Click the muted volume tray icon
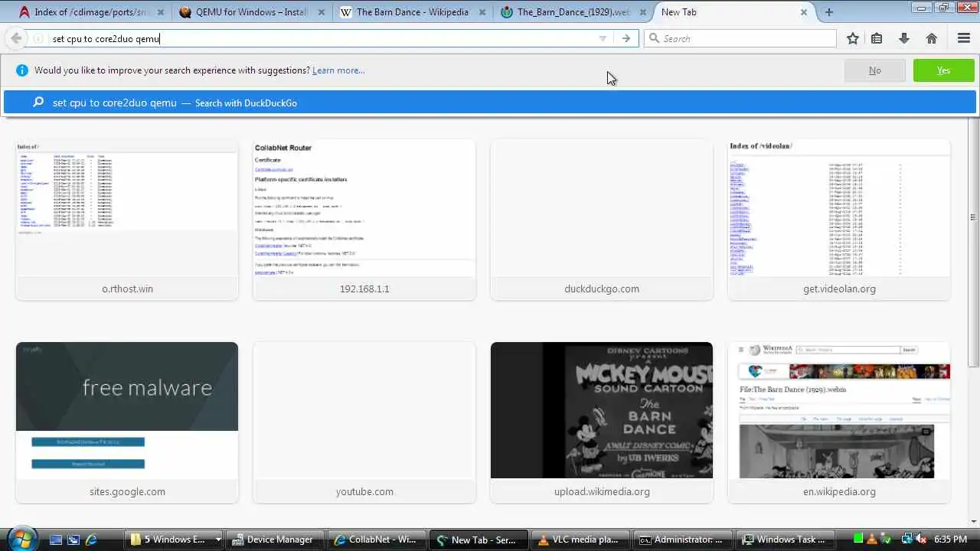The image size is (980, 551). click(x=921, y=540)
